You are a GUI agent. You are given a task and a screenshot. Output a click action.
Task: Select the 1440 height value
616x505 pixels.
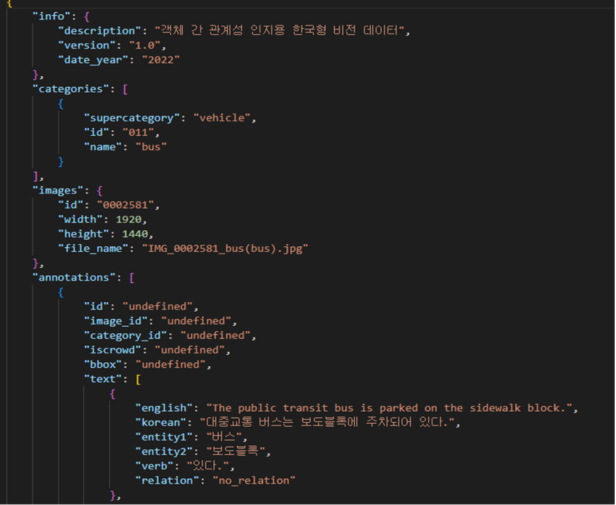[135, 234]
